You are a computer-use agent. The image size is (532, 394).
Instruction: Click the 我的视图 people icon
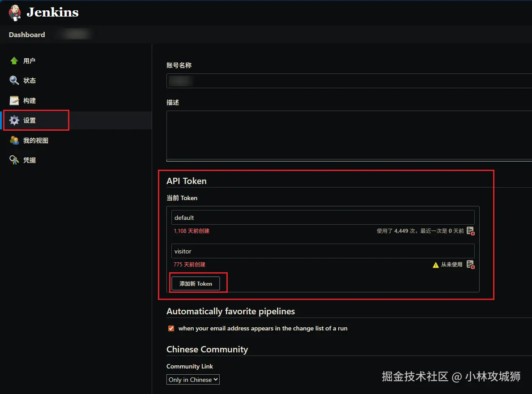(x=14, y=140)
